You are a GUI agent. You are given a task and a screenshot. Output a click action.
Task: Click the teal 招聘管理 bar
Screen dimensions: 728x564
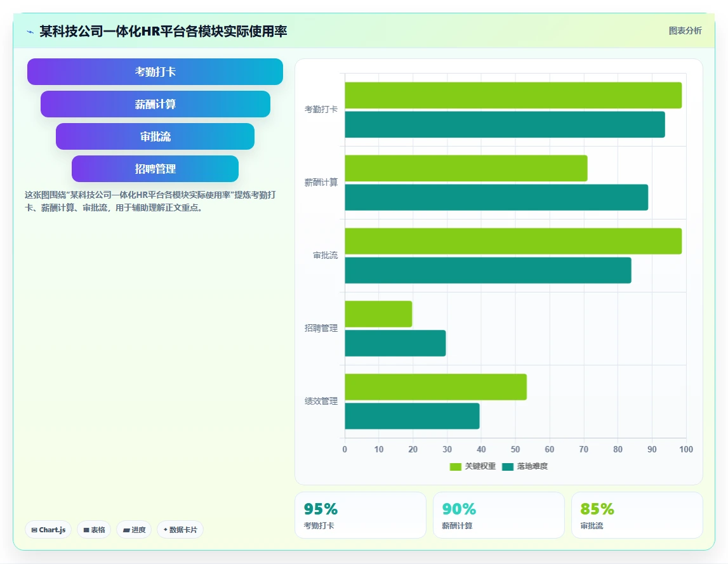[x=395, y=343]
